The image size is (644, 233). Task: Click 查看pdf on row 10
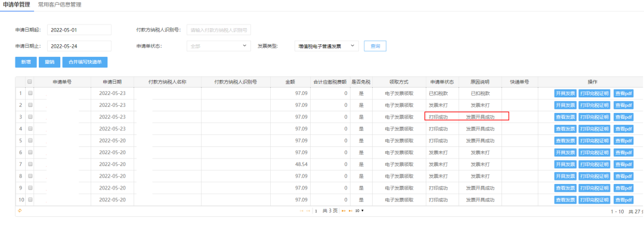(x=623, y=200)
